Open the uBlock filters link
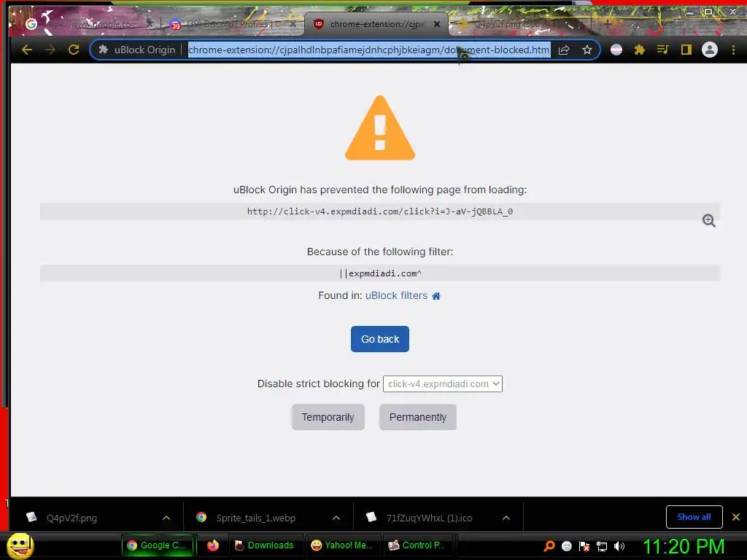This screenshot has height=560, width=747. click(x=396, y=296)
